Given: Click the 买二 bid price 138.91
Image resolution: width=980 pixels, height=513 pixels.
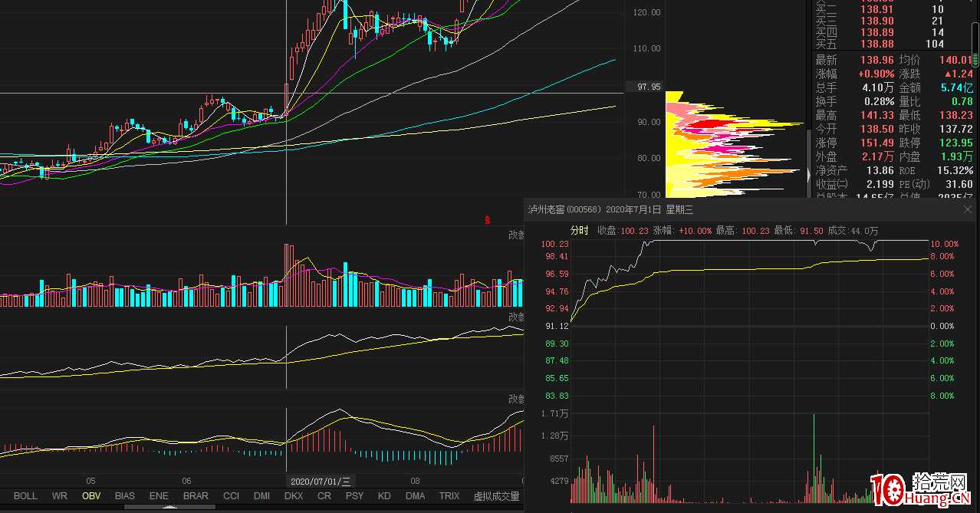Looking at the screenshot, I should tap(877, 9).
